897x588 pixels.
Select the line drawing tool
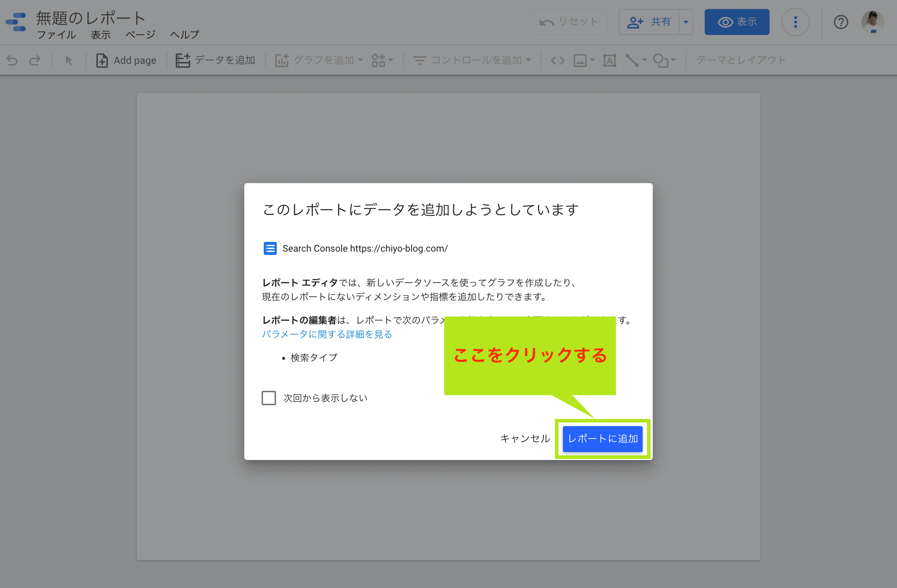click(632, 60)
